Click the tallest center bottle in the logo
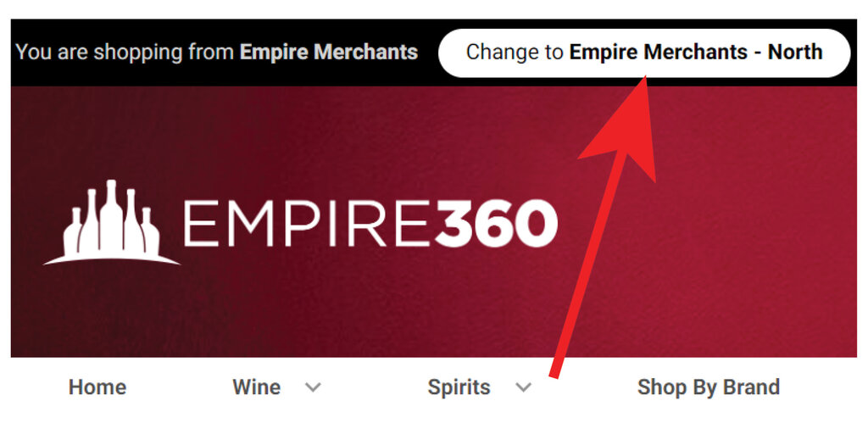 (111, 214)
